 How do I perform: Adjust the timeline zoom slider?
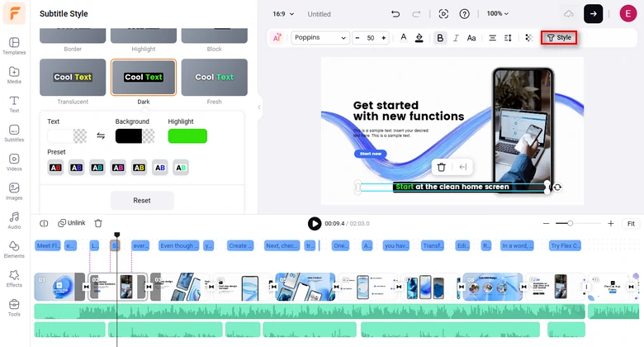(570, 223)
